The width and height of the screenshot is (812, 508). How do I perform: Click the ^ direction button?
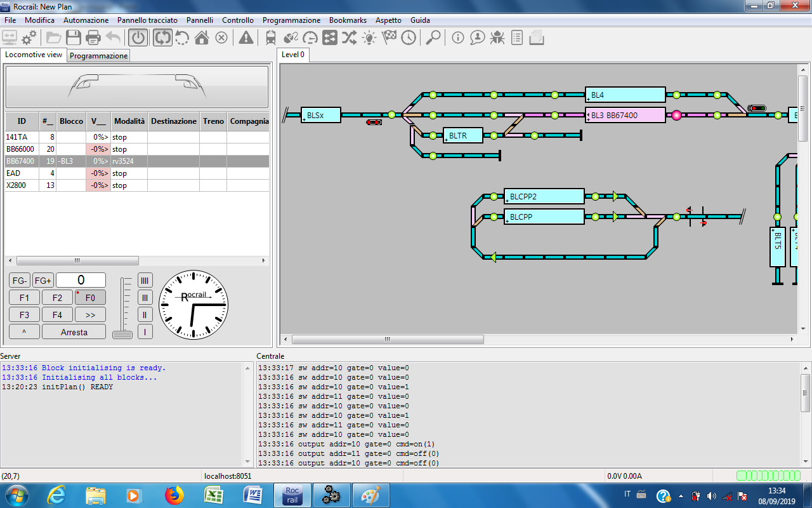coord(24,332)
